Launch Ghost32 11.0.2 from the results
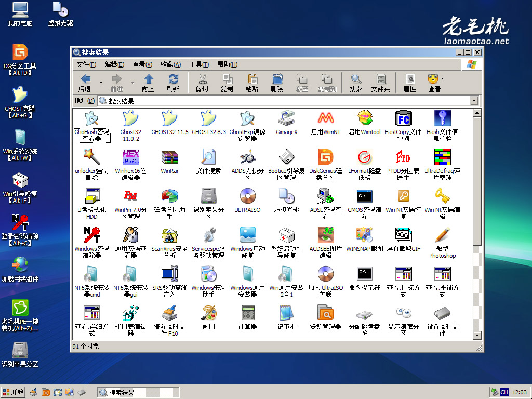 (130, 126)
